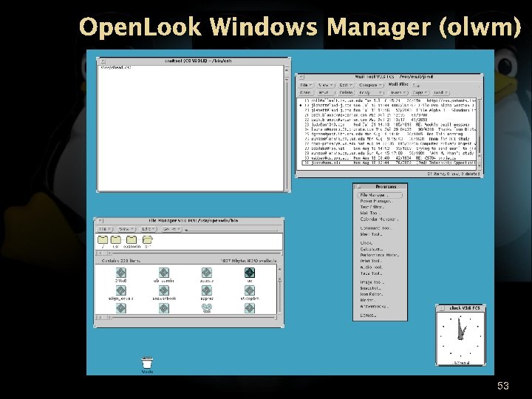532x399 pixels.
Task: Choose Text Editor... in the Programs menu
Action: tap(372, 207)
